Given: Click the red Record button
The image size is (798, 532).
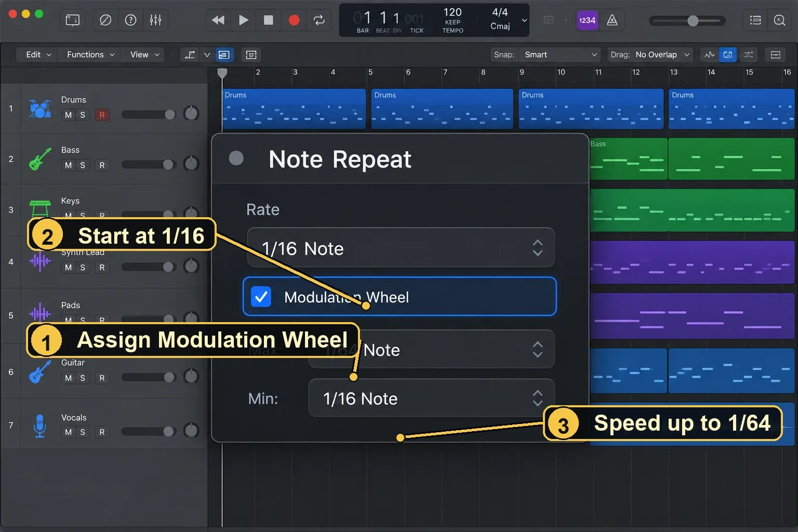Looking at the screenshot, I should click(x=294, y=20).
